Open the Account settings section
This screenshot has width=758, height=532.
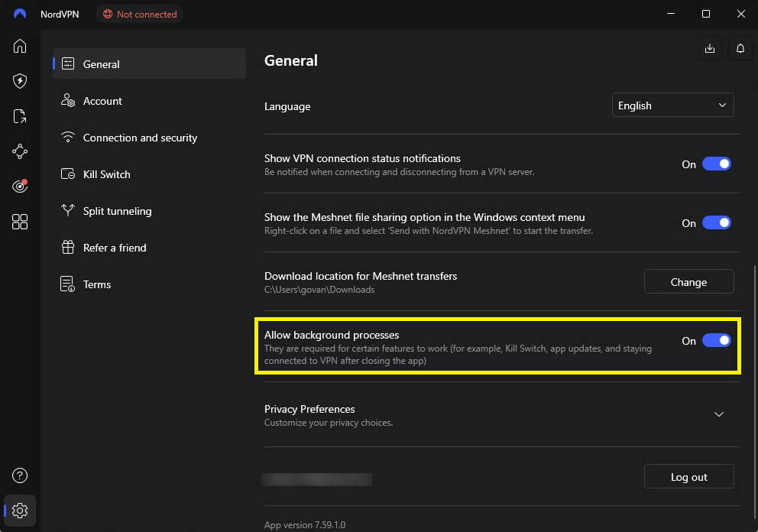[149, 101]
